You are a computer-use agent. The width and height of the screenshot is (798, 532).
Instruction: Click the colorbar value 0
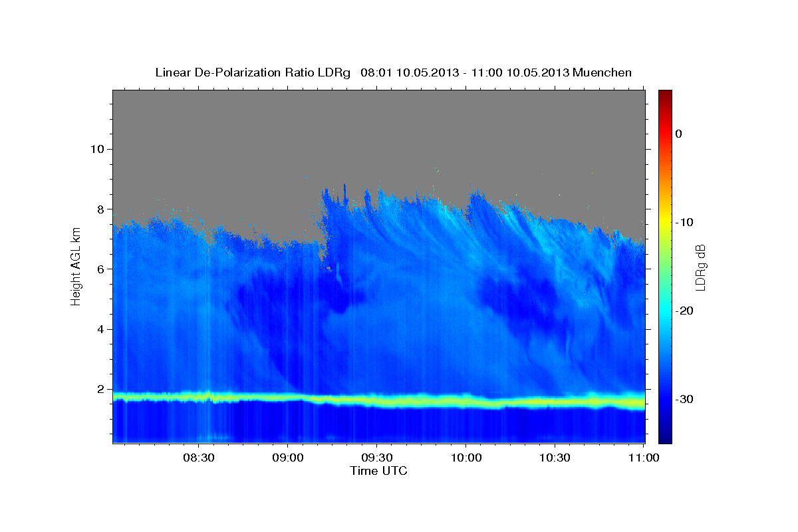click(678, 134)
